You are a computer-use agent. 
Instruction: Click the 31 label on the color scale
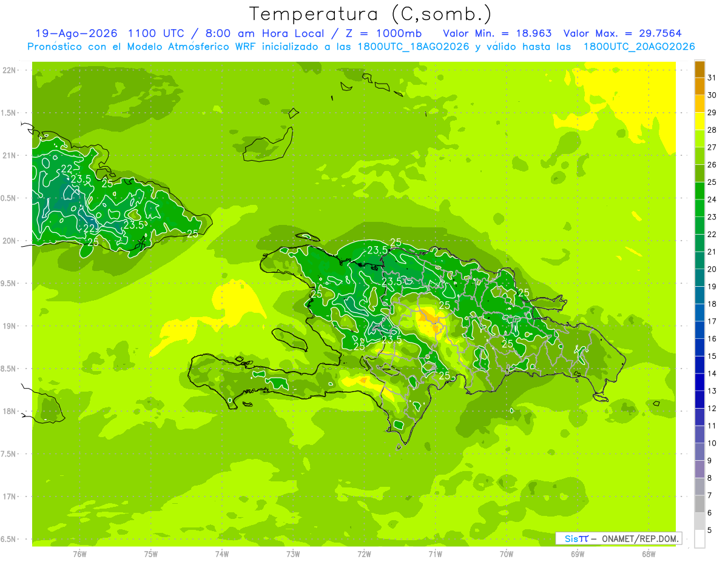(712, 77)
